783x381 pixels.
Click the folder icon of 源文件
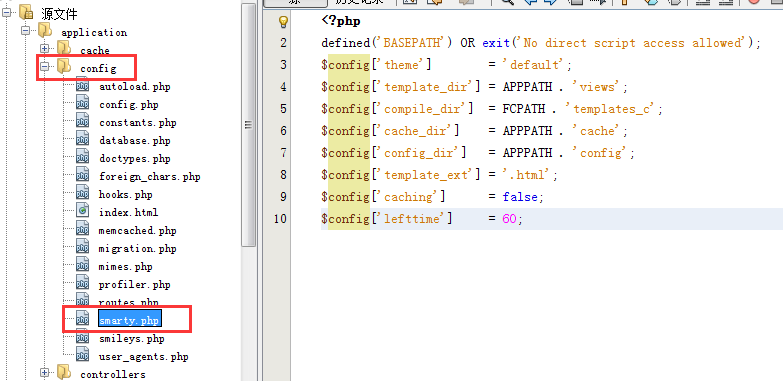point(26,13)
